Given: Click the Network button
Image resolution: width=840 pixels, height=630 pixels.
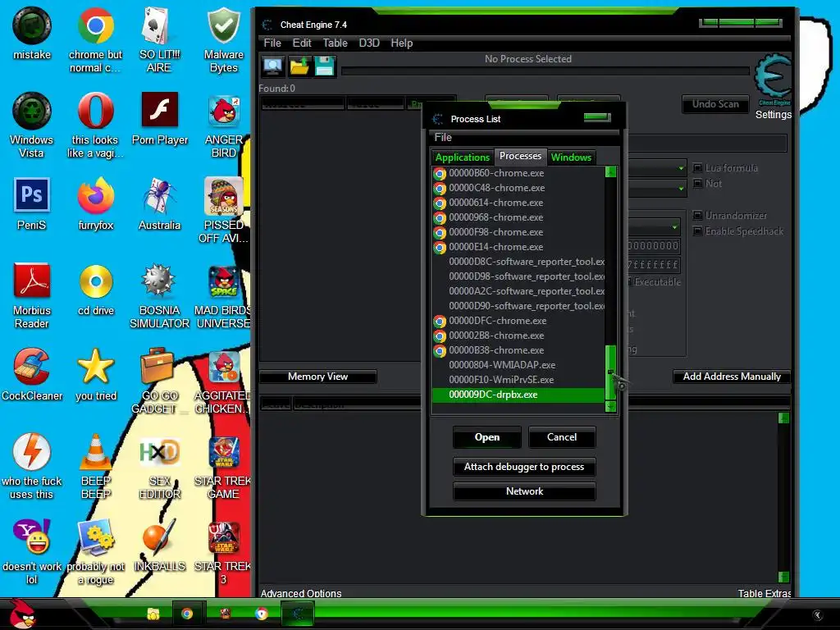Looking at the screenshot, I should (524, 491).
